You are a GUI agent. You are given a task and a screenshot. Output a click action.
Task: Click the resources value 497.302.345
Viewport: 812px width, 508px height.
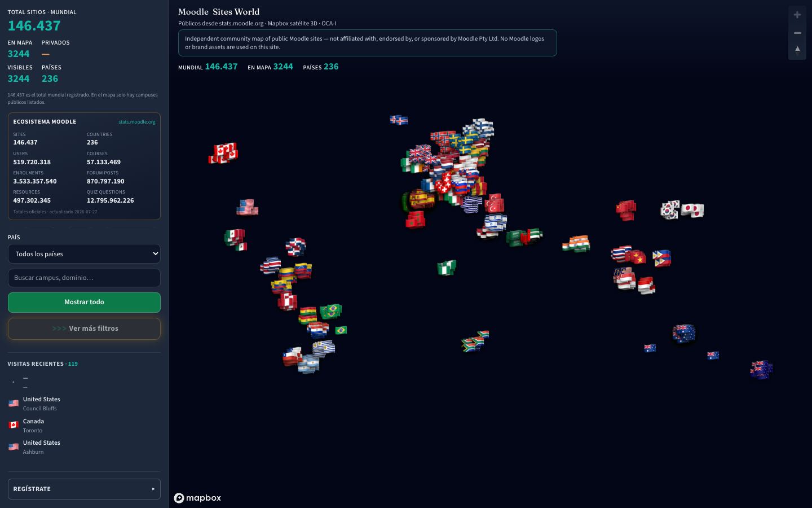click(32, 200)
